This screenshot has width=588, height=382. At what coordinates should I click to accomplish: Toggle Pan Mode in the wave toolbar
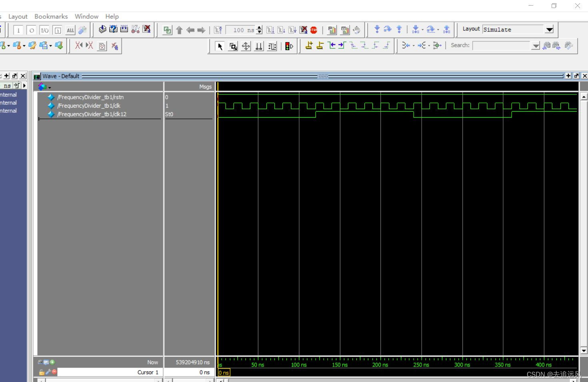click(x=246, y=46)
